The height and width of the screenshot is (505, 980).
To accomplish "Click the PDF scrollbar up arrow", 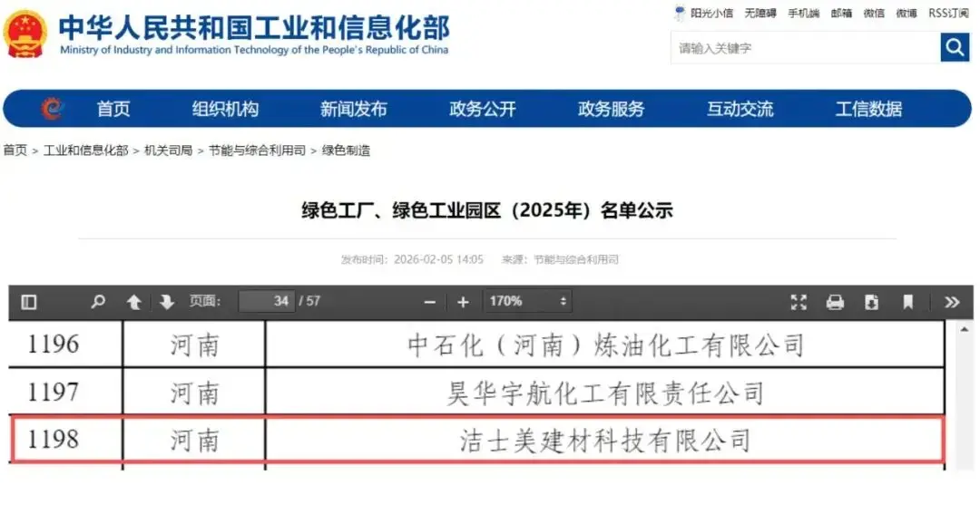I will pos(965,330).
